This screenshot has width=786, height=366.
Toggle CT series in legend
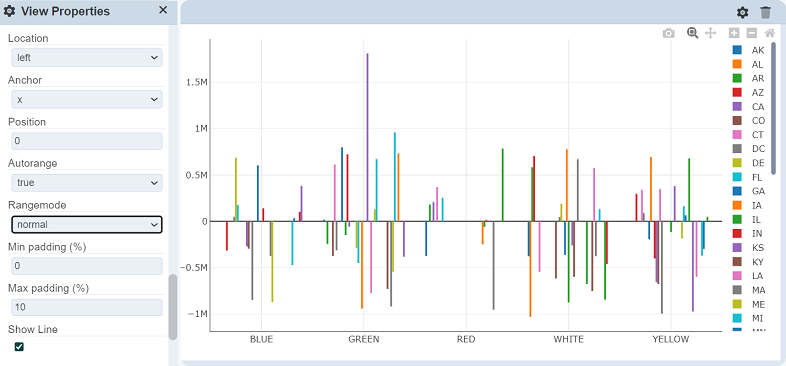748,134
